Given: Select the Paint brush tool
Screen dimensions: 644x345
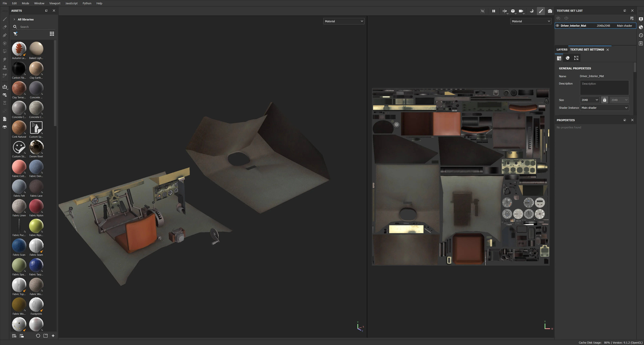Looking at the screenshot, I should 5,19.
